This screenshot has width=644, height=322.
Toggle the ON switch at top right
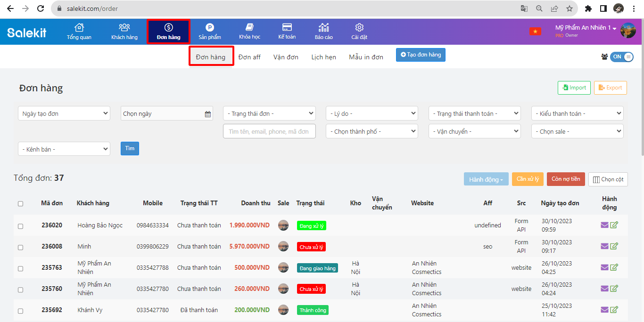[621, 57]
